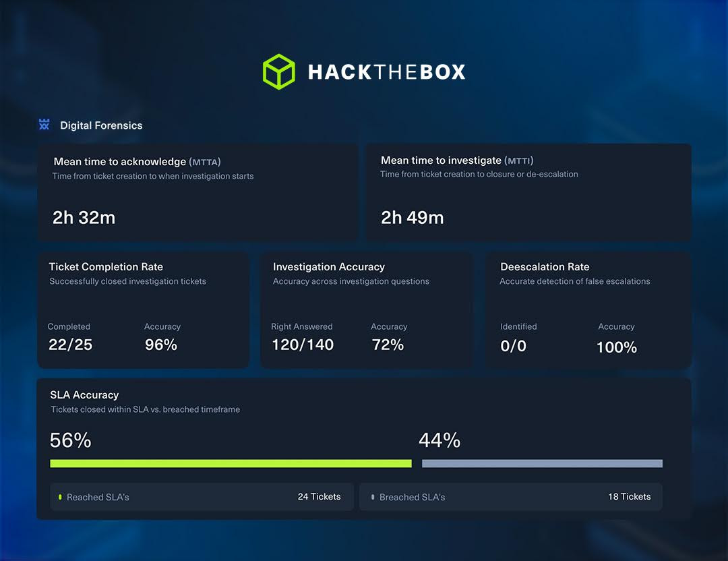Image resolution: width=728 pixels, height=561 pixels.
Task: Click the 2h 49m MTTI value
Action: (412, 217)
